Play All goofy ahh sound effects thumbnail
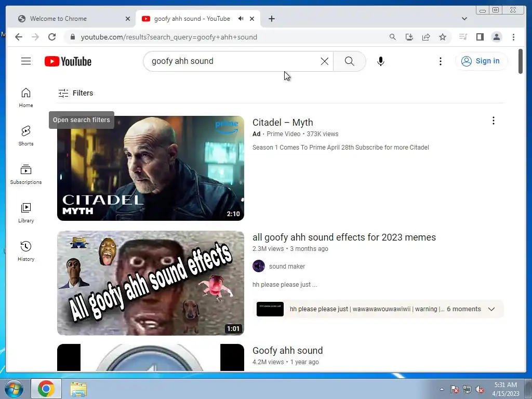Viewport: 532px width, 399px height. click(150, 283)
